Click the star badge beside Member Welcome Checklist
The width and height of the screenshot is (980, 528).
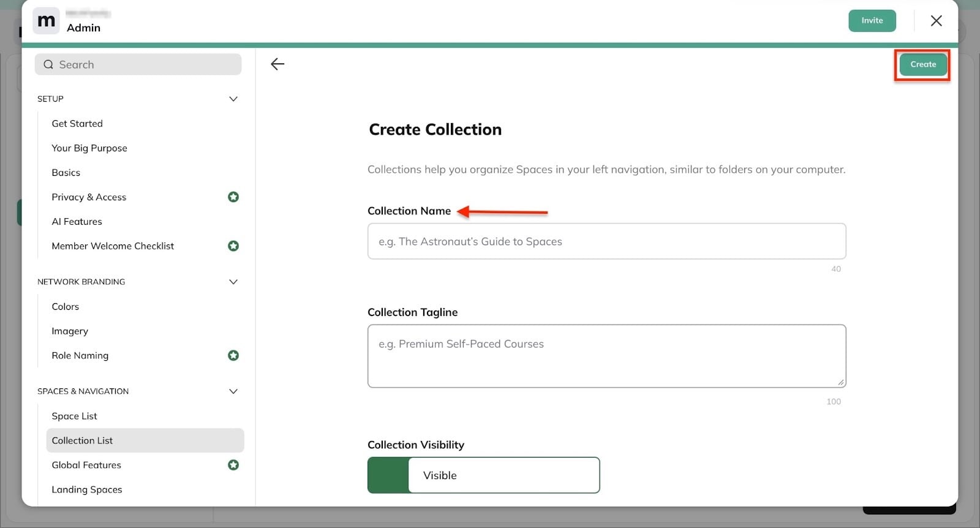pyautogui.click(x=233, y=246)
